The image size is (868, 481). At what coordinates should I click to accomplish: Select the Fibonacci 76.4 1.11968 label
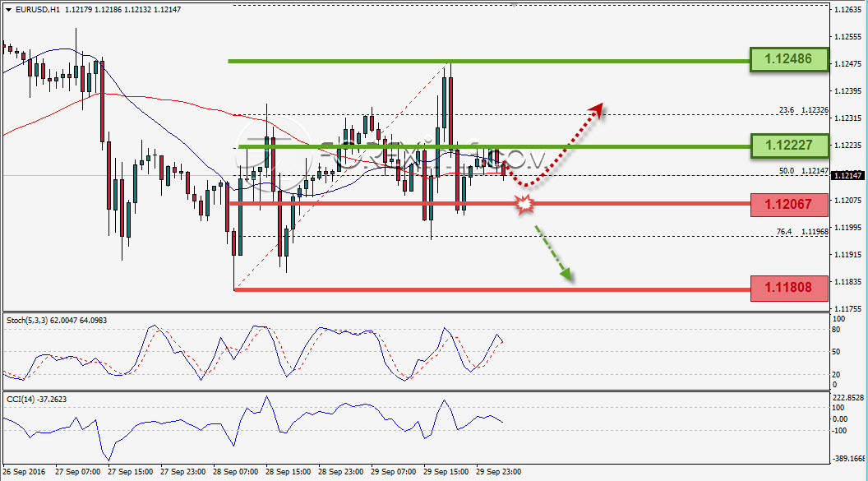tap(803, 232)
